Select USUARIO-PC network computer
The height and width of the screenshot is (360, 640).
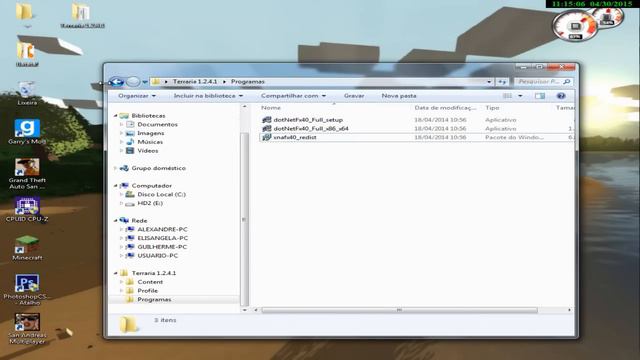[158, 256]
